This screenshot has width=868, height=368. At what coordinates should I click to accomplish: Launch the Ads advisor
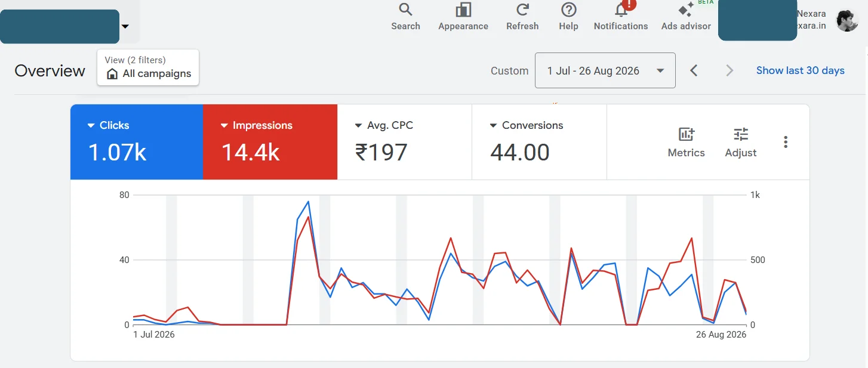(686, 17)
